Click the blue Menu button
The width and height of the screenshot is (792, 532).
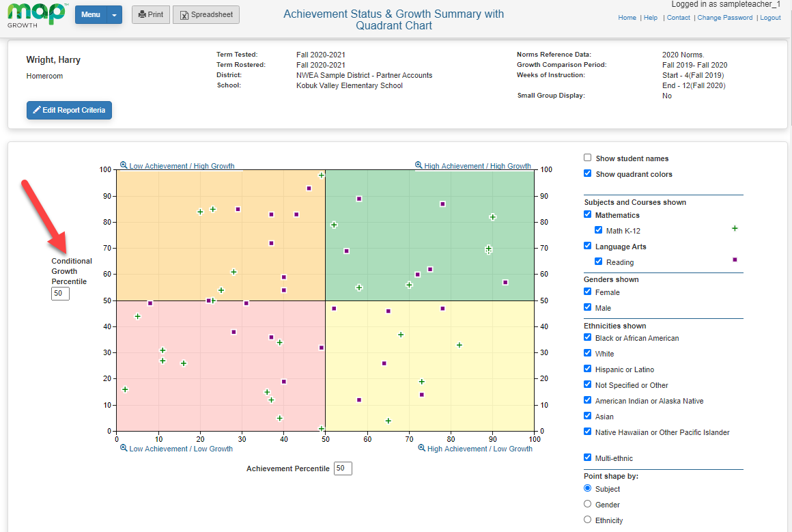[x=91, y=14]
